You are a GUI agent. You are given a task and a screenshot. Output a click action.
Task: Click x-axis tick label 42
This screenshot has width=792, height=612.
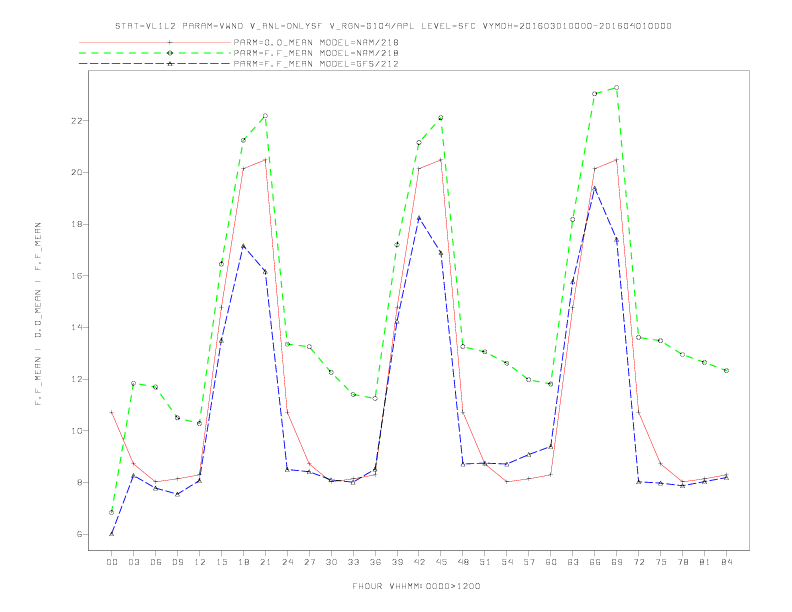click(x=419, y=562)
